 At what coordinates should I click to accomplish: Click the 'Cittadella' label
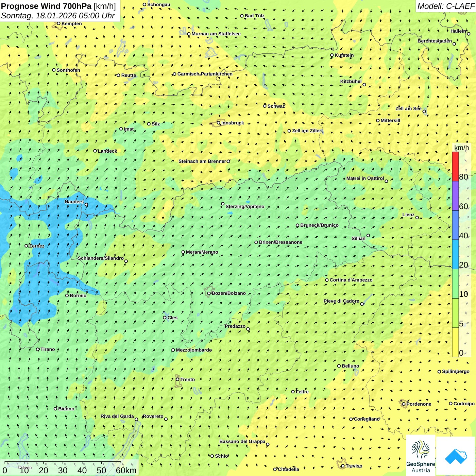point(288,469)
